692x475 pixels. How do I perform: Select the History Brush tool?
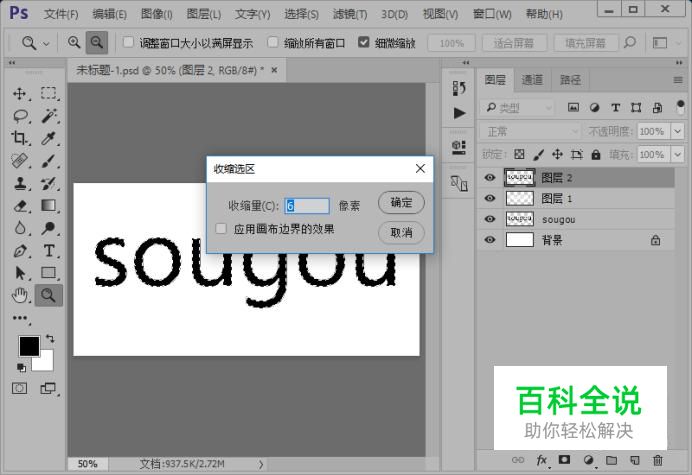pyautogui.click(x=49, y=183)
